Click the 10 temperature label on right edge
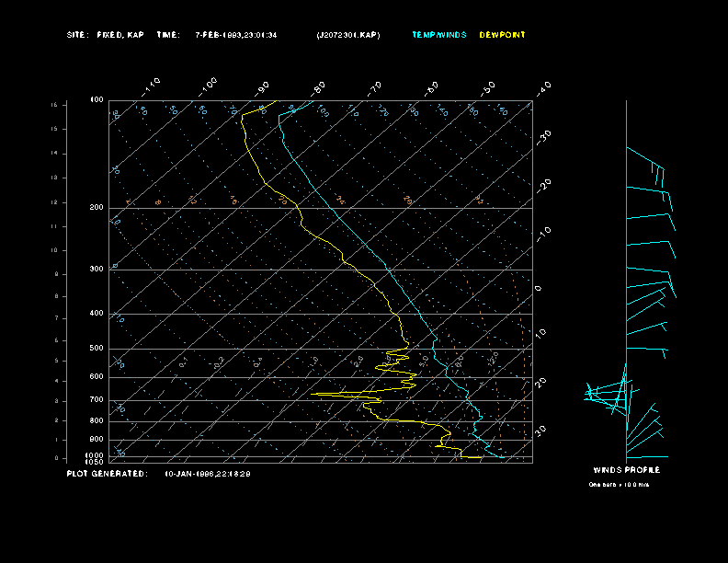This screenshot has width=728, height=563. 540,333
